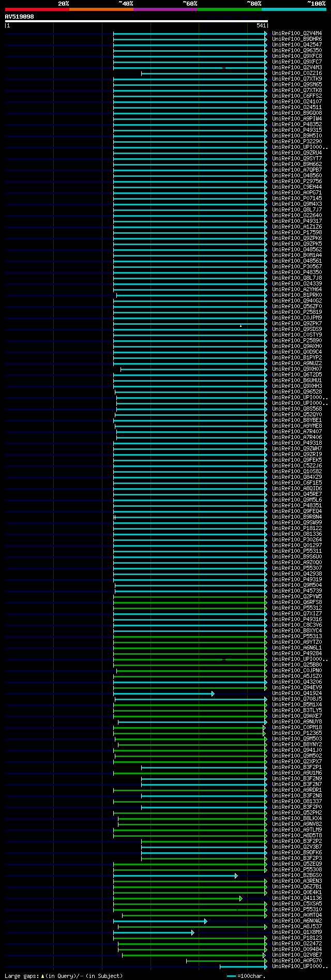Click label UniRef100_A6N0W2
The image size is (331, 980).
tap(297, 921)
